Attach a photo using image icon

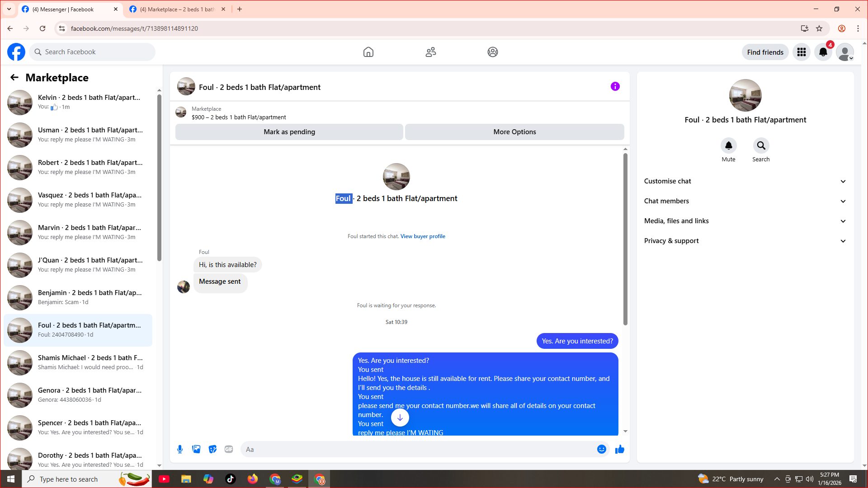[x=196, y=449]
